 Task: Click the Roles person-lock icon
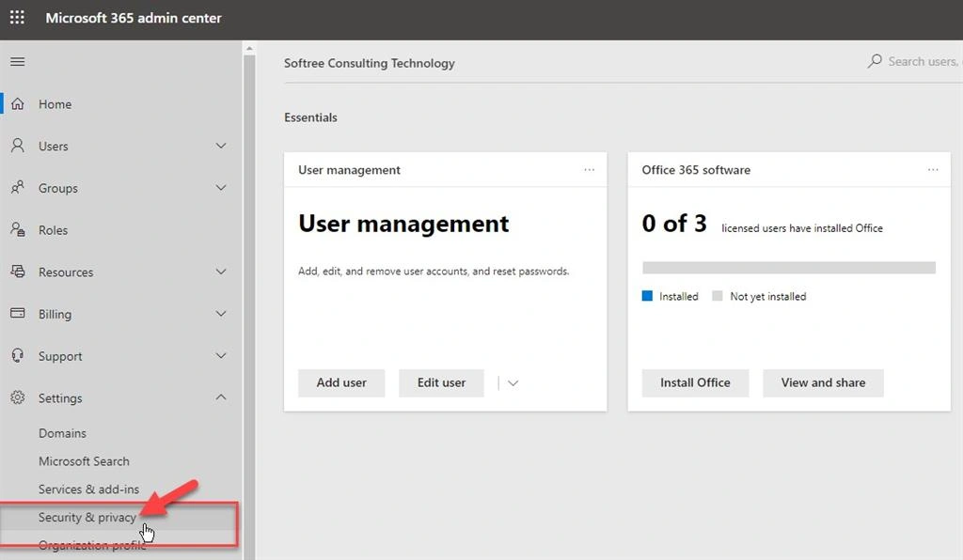(x=17, y=229)
